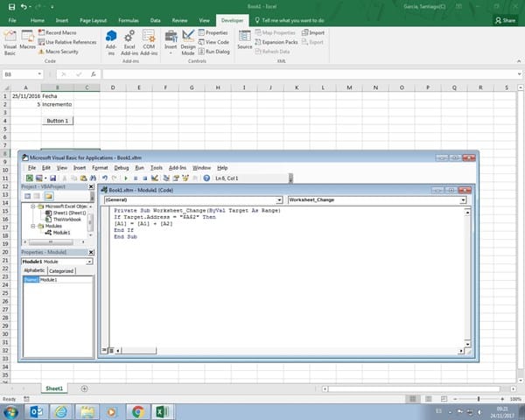Click the Source icon in the XML group
Image resolution: width=525 pixels, height=420 pixels.
244,40
